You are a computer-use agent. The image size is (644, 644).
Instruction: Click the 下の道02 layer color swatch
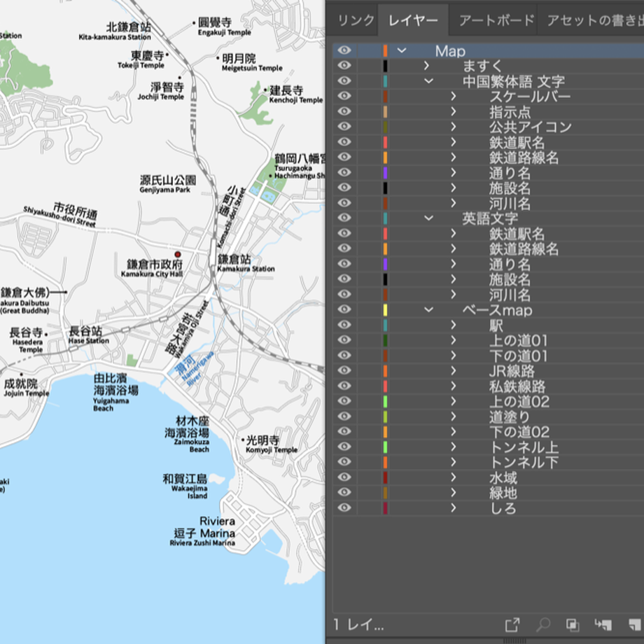click(385, 431)
